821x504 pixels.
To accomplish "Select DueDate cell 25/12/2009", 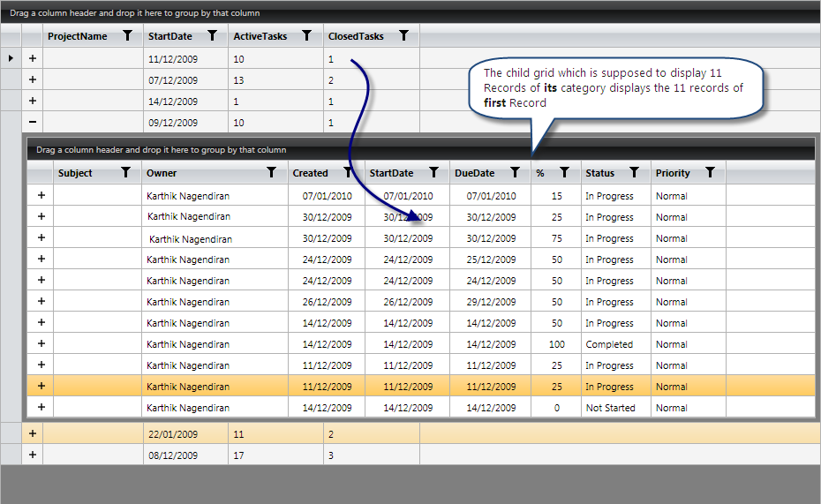I will (491, 260).
